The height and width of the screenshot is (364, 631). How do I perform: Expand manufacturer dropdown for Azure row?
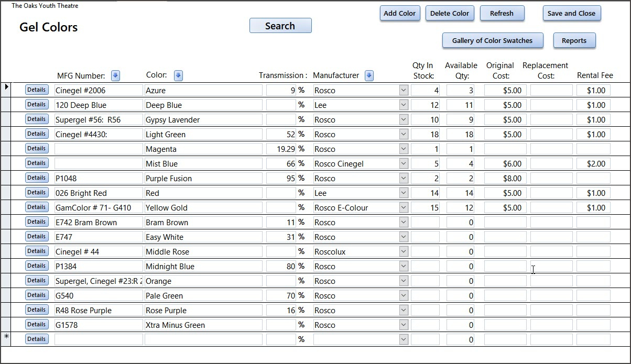tap(404, 90)
